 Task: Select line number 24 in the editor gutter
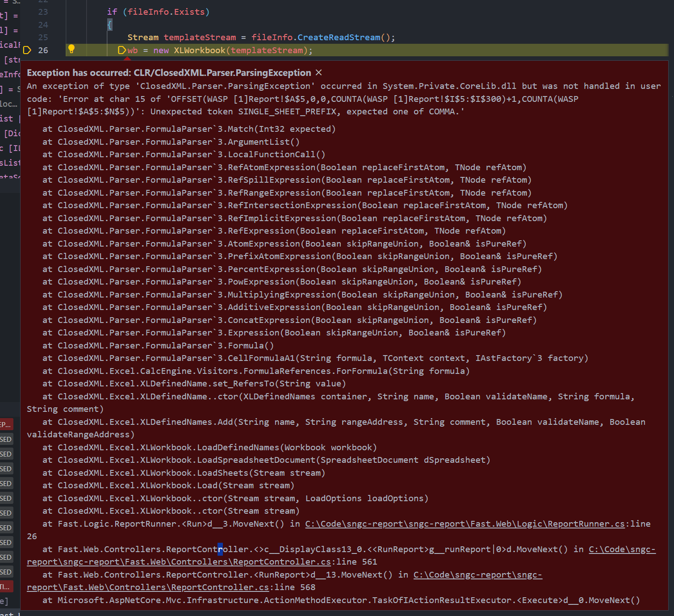pyautogui.click(x=43, y=25)
